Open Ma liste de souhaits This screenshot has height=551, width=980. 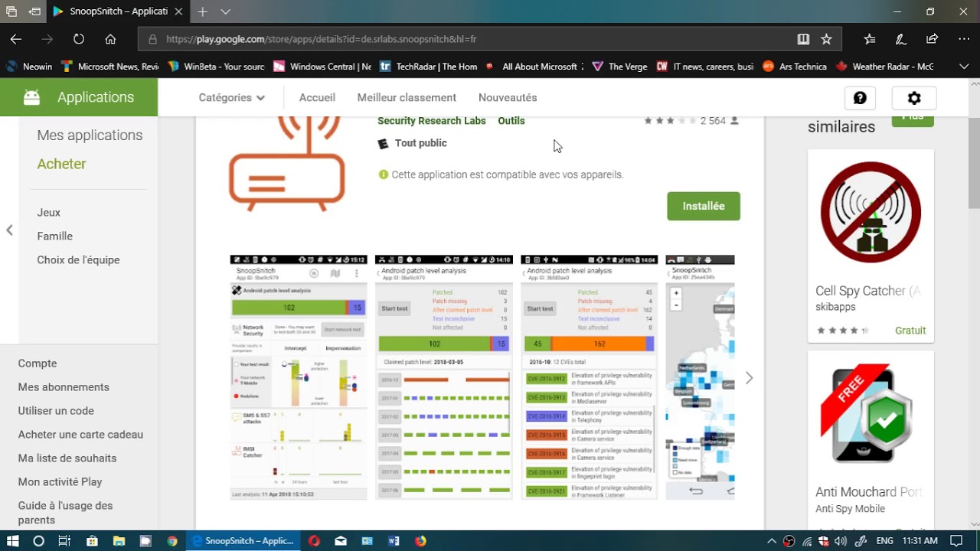(x=67, y=458)
